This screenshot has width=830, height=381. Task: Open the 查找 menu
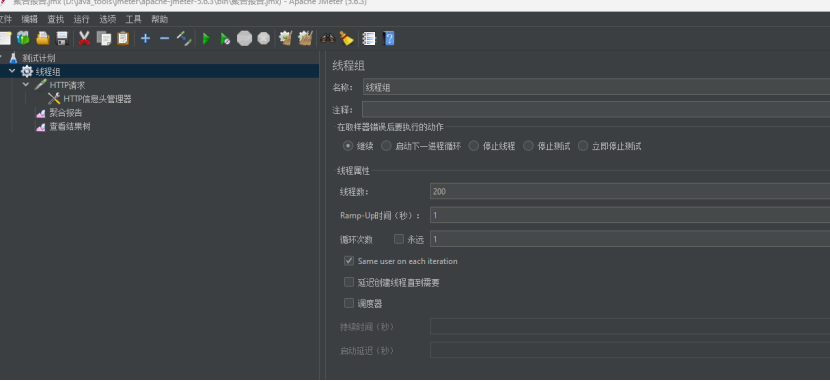(x=56, y=20)
